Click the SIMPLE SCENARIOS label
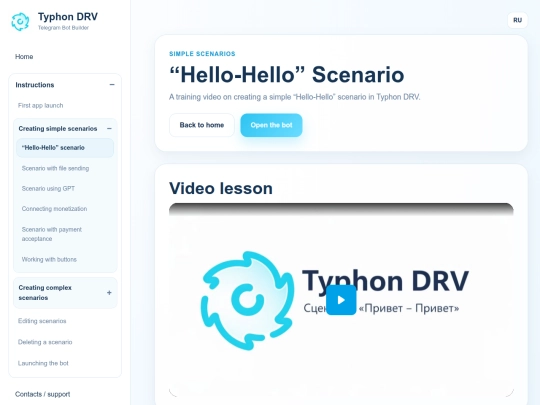This screenshot has width=540, height=405. 202,54
